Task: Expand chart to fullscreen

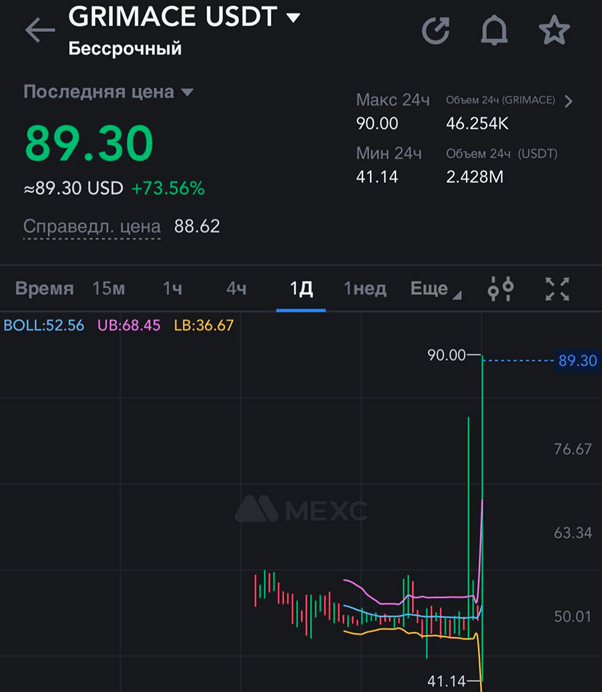Action: point(557,289)
